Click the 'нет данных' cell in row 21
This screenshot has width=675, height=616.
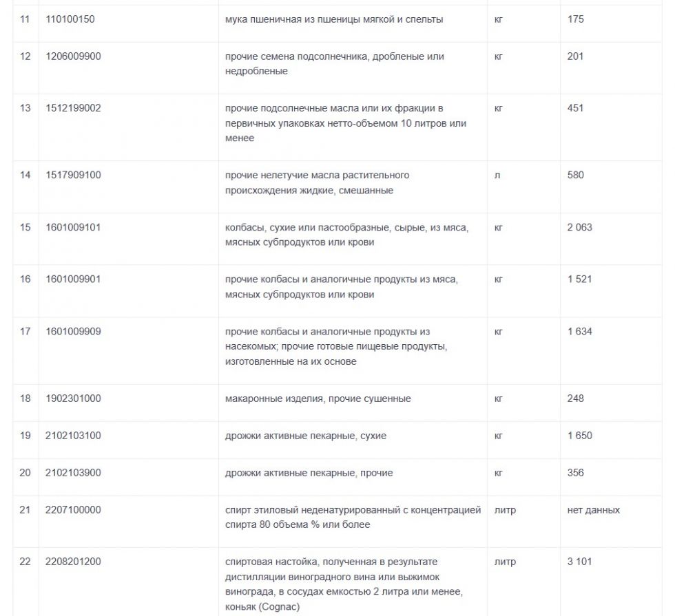point(593,510)
